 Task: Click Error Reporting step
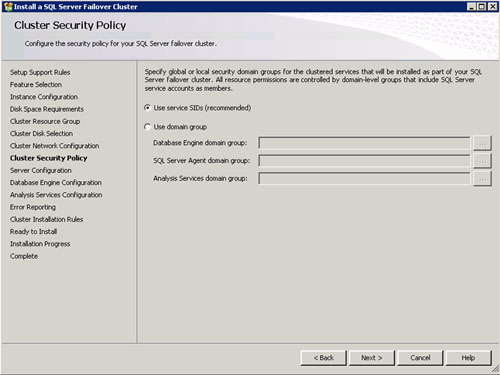pyautogui.click(x=33, y=207)
